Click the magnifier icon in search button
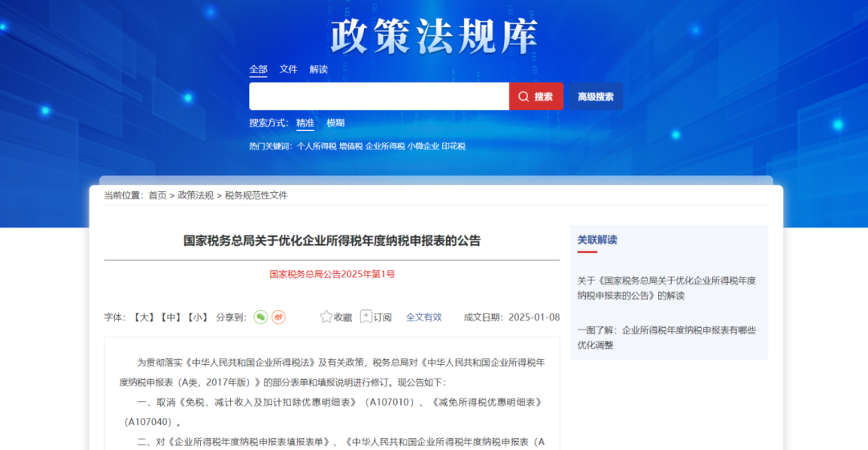 coord(523,97)
